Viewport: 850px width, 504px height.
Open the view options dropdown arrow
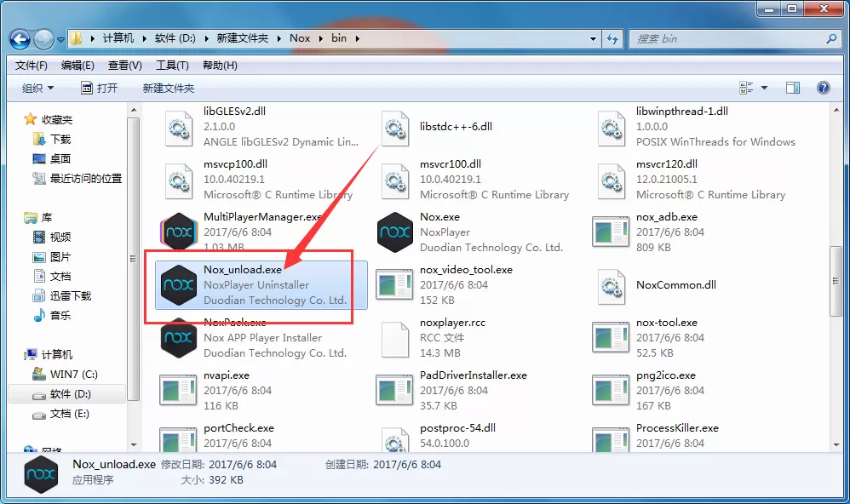[764, 88]
